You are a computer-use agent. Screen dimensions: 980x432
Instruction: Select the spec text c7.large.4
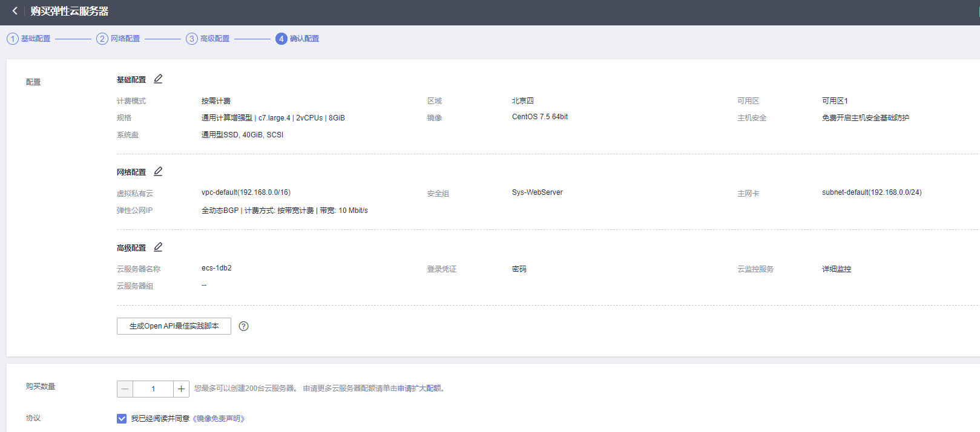(274, 118)
